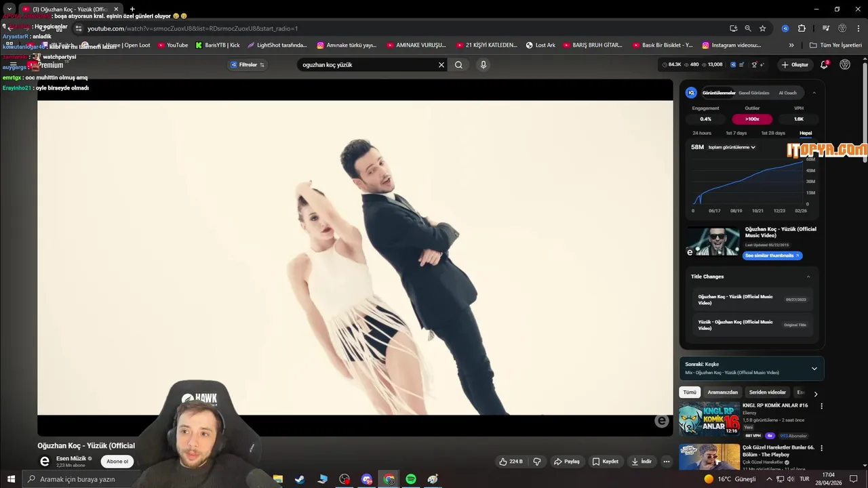Screen dimensions: 868x488
Task: Show more category chips with right arrow
Action: pyautogui.click(x=816, y=393)
